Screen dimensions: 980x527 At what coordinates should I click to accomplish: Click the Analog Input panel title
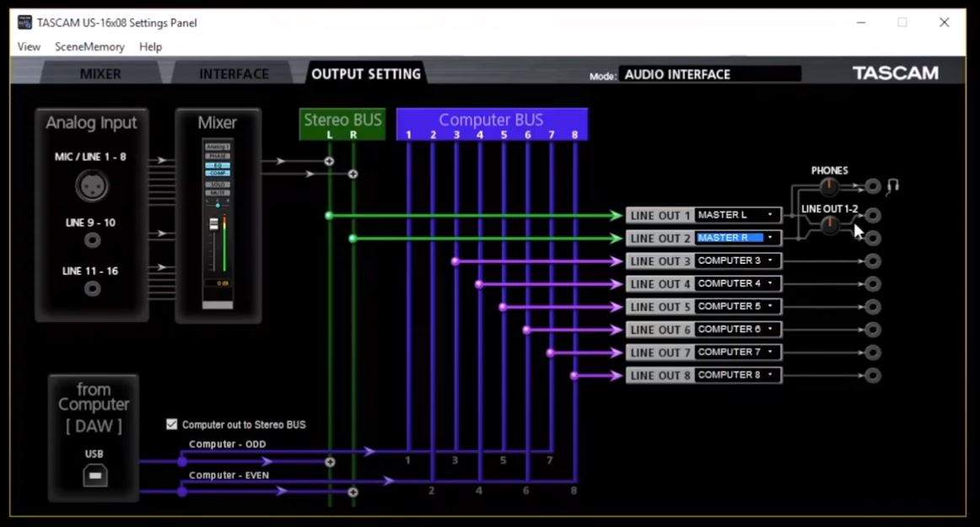(91, 122)
